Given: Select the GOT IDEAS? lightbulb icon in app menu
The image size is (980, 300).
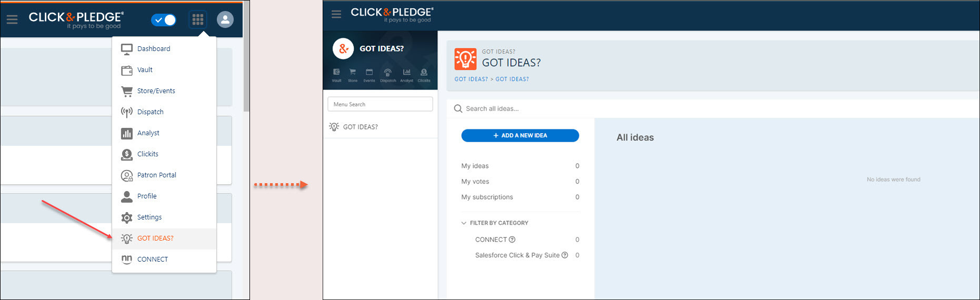Looking at the screenshot, I should click(127, 238).
